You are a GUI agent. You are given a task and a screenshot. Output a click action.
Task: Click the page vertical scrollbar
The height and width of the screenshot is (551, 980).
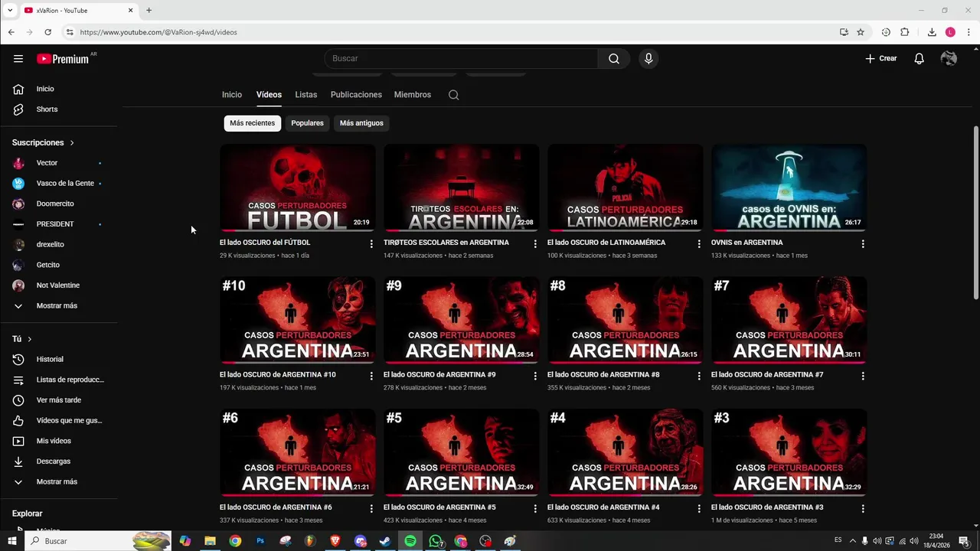click(975, 214)
